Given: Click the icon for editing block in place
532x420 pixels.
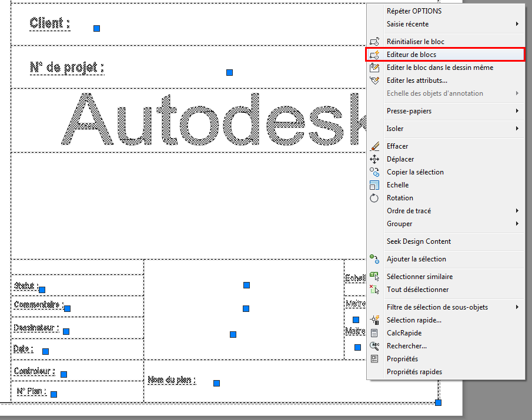Looking at the screenshot, I should (374, 68).
